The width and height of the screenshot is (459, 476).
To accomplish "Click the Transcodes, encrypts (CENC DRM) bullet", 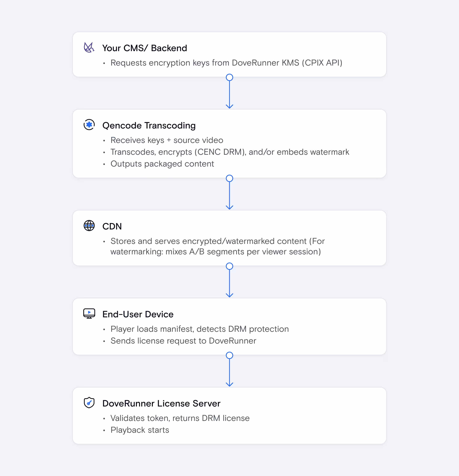I will (x=230, y=152).
